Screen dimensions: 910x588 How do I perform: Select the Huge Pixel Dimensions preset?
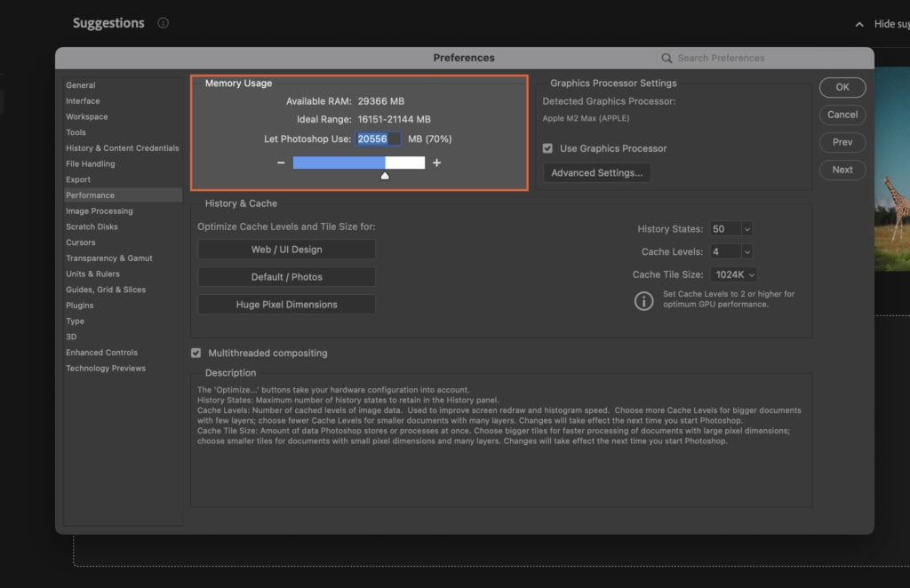[x=286, y=304]
